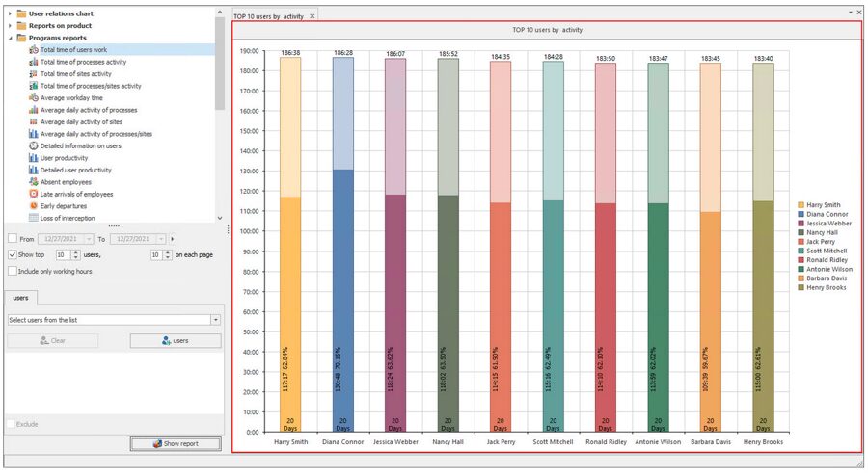The image size is (868, 476).
Task: Select the User productivity report icon
Action: 34,158
